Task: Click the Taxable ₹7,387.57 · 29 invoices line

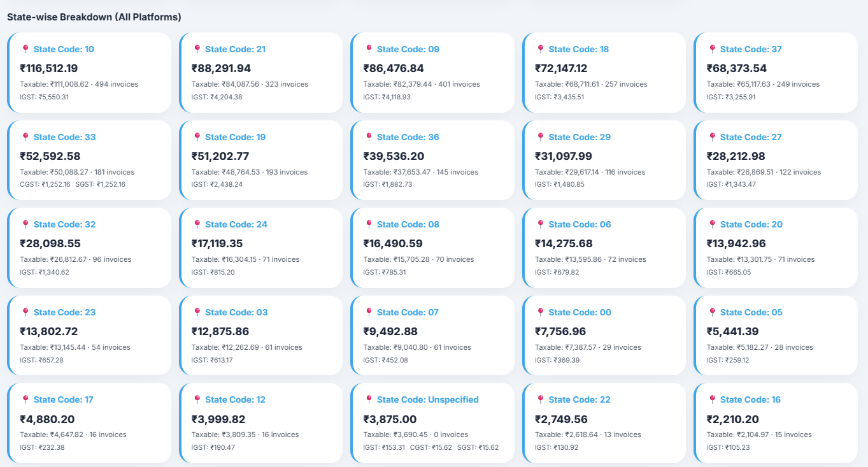Action: click(588, 347)
